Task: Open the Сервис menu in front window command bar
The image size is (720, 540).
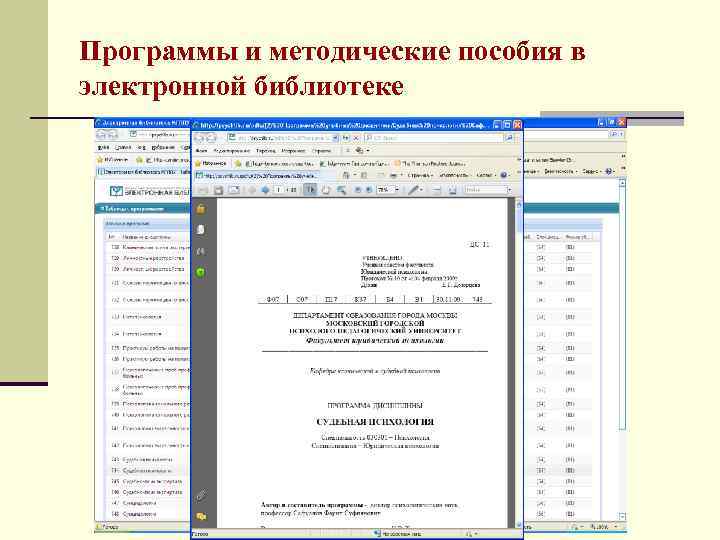Action: tap(486, 175)
